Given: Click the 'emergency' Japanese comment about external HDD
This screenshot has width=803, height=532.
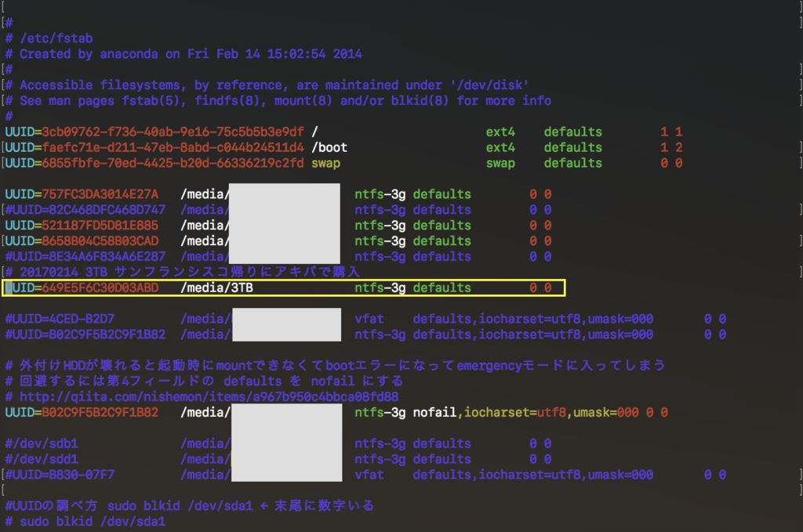Looking at the screenshot, I should tap(335, 365).
